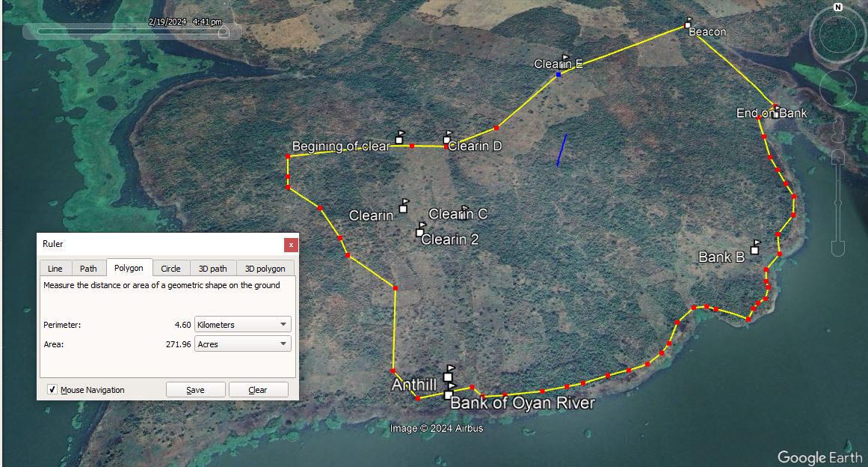Switch to the Circle tab in Ruler

(x=170, y=269)
